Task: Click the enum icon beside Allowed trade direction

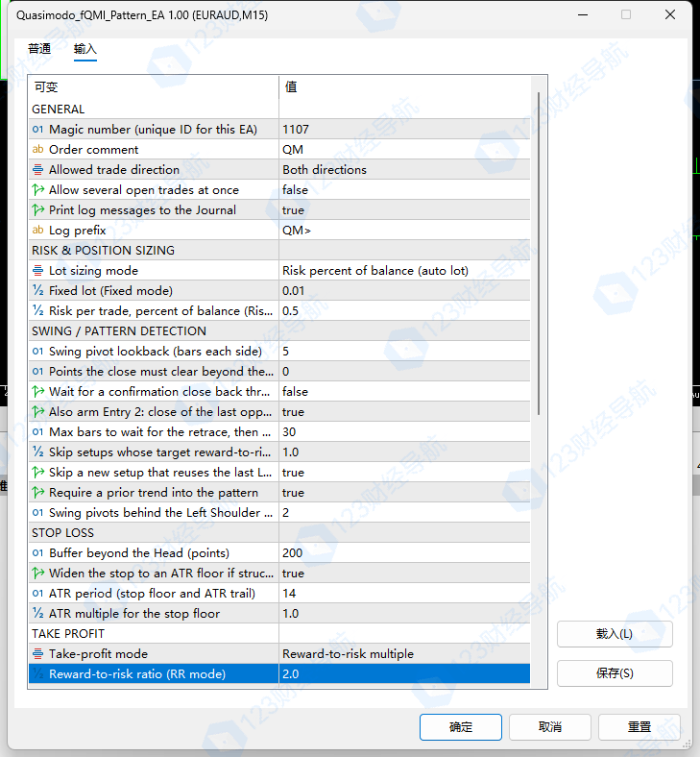Action: [x=37, y=170]
